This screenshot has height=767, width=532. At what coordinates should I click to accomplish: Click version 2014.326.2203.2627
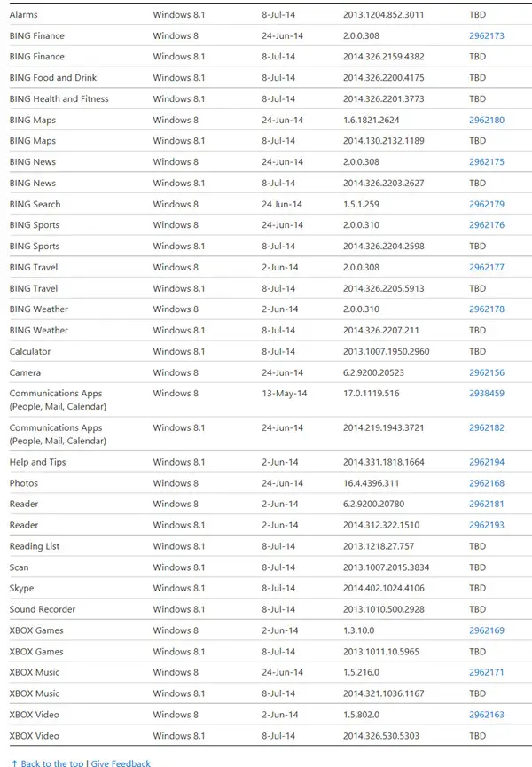383,183
